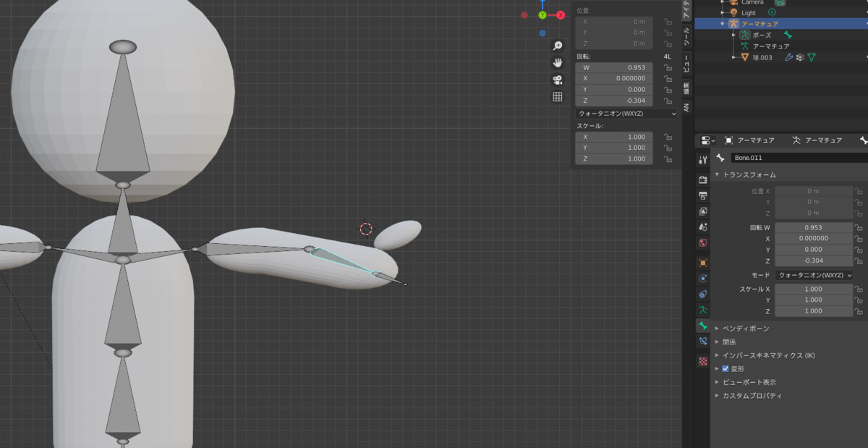The width and height of the screenshot is (868, 448).
Task: Open the Bone Constraints properties icon
Action: point(702,342)
